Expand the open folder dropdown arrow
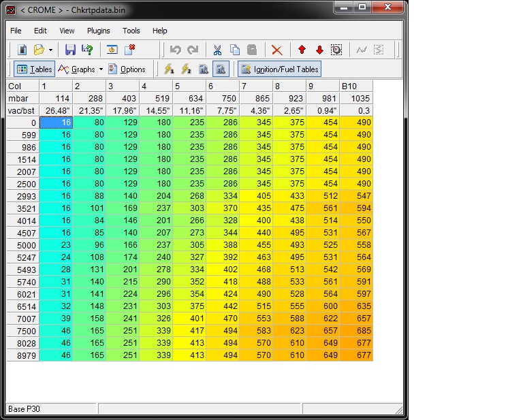Image resolution: width=523 pixels, height=420 pixels. [50, 50]
